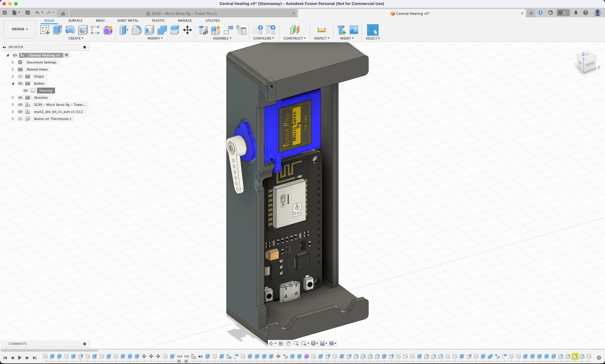Switch to the SHEET METAL tab

pyautogui.click(x=128, y=21)
